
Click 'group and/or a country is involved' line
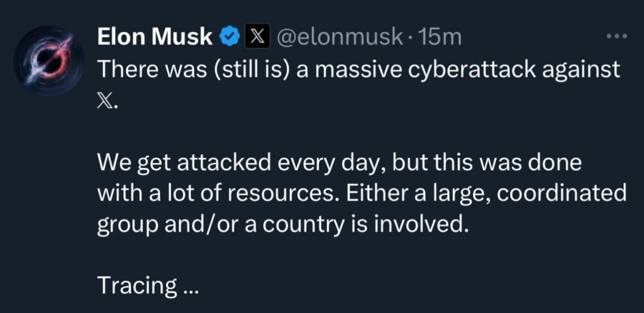pyautogui.click(x=283, y=224)
